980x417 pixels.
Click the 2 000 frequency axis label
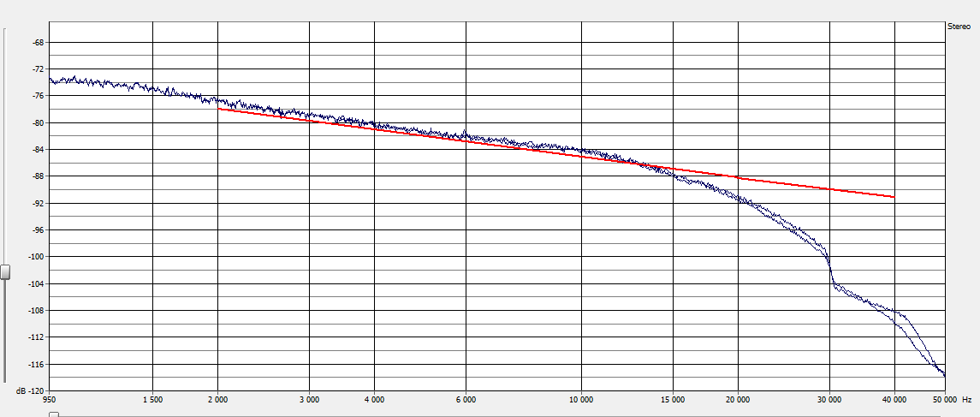[217, 400]
